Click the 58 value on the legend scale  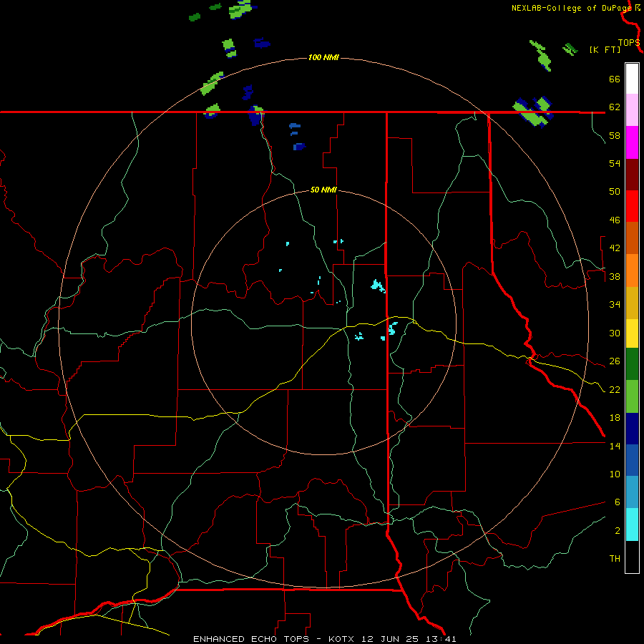pyautogui.click(x=615, y=135)
